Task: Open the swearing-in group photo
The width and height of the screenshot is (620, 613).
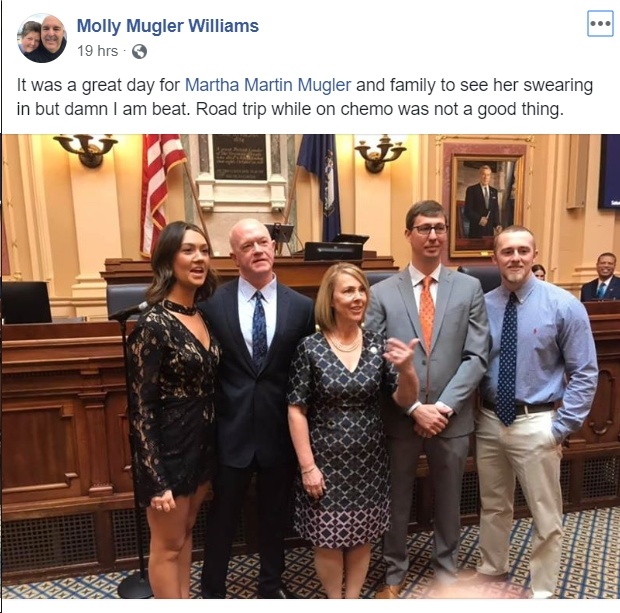Action: 310,366
